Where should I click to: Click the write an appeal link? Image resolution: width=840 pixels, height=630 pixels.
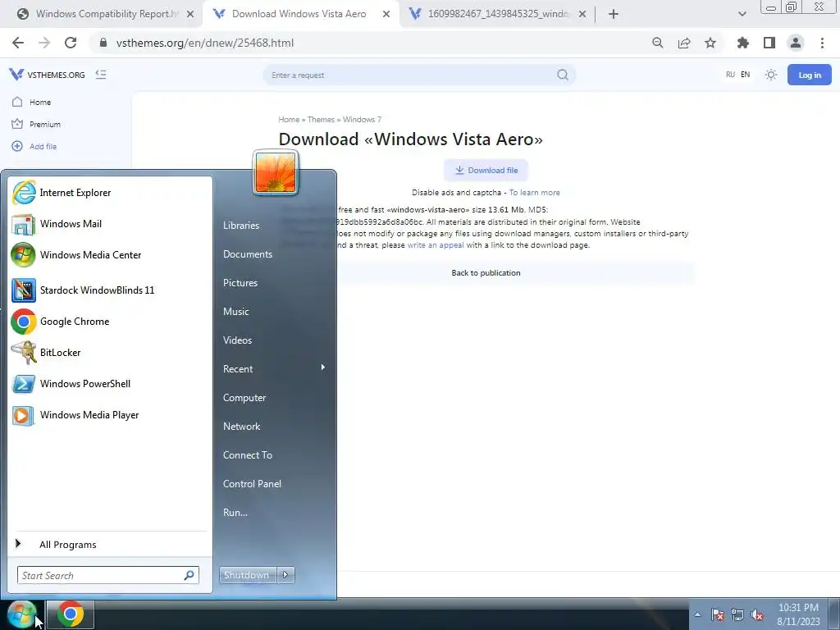point(436,244)
